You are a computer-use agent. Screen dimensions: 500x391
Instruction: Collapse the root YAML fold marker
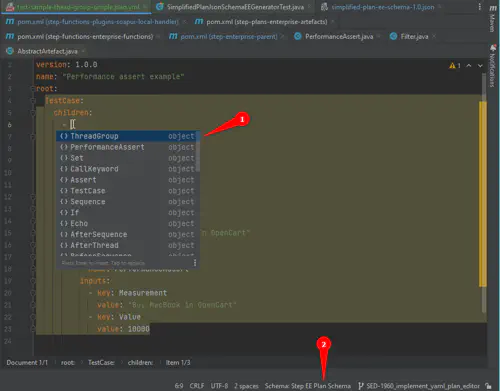(x=33, y=89)
